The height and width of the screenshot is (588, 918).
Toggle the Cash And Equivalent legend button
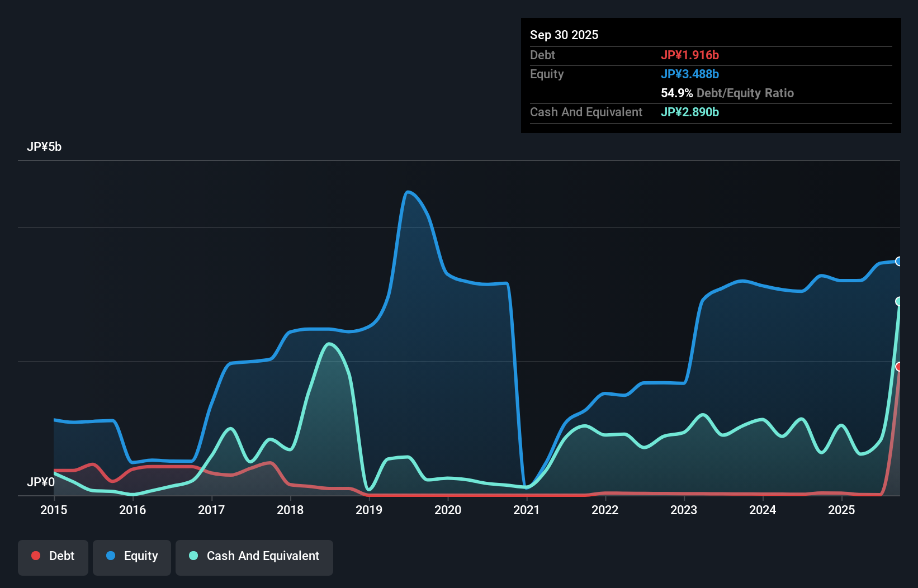254,557
